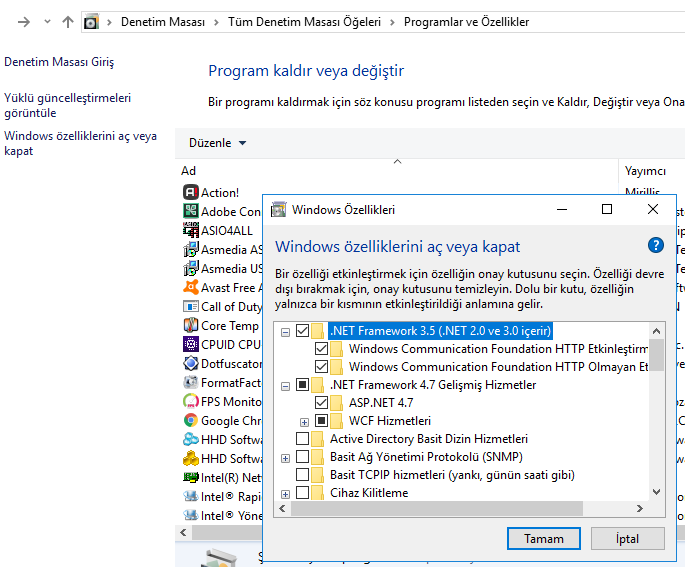Toggle .NET Framework 4.7 Gelişmiş Hizmetler checkbox
Screen dimensions: 685x567
pyautogui.click(x=302, y=384)
